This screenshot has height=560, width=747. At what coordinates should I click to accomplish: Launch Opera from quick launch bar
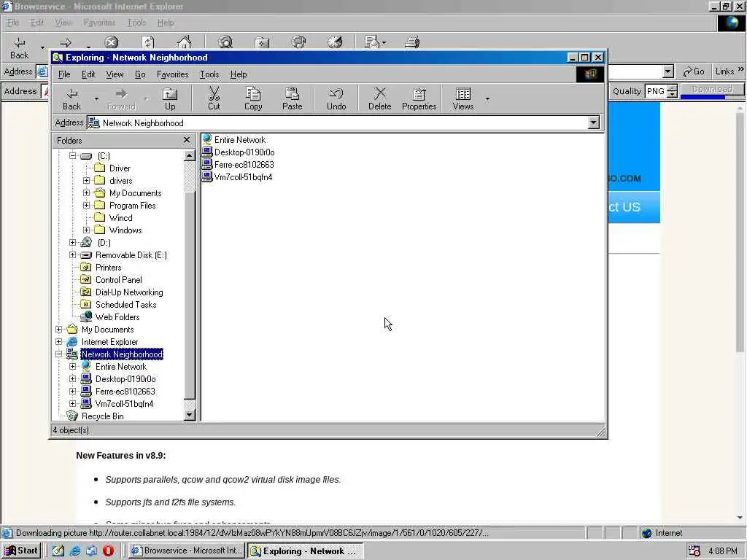point(109,551)
